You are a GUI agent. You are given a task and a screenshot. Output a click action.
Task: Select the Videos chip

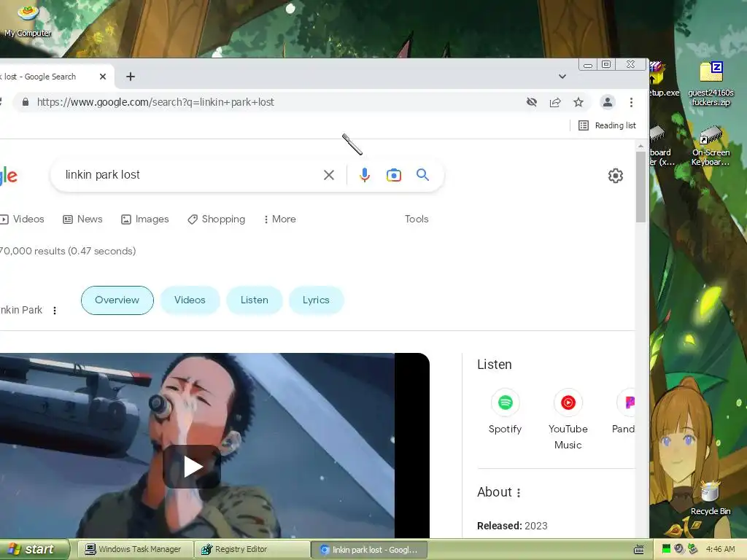point(190,300)
